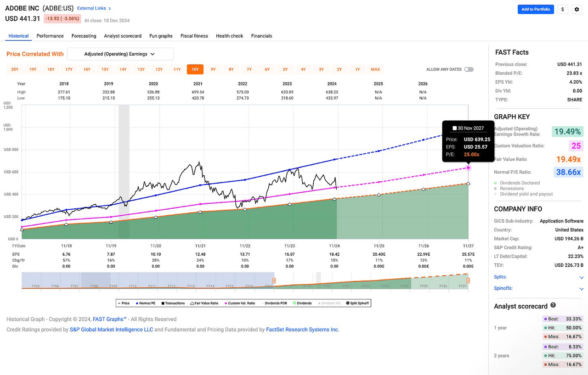Expand the Splits section
Image resolution: width=588 pixels, height=375 pixels.
[x=538, y=277]
